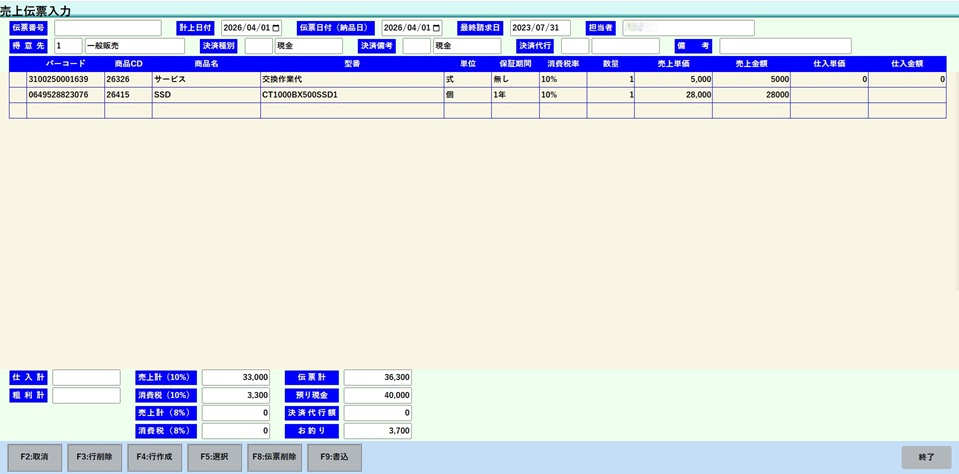Select the barcode cell 0649528823076
959x474 pixels.
[x=65, y=95]
